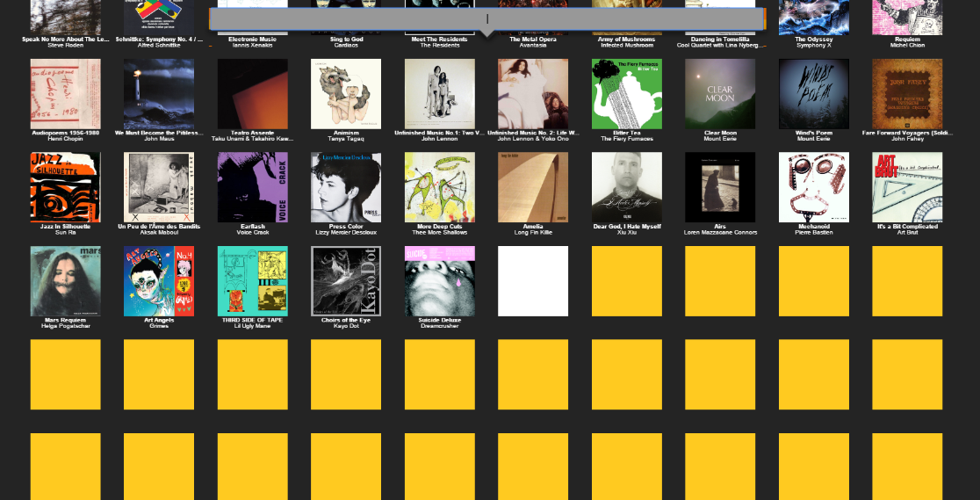Select the purple Voice Crack Earflash cover
Viewport: 980px width, 500px height.
click(x=253, y=187)
